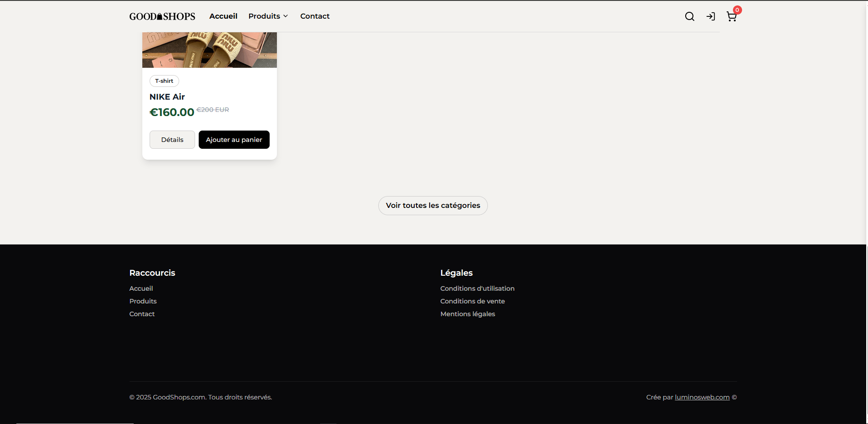This screenshot has width=868, height=424.
Task: Click the cart badge showing 0 items
Action: pyautogui.click(x=737, y=10)
